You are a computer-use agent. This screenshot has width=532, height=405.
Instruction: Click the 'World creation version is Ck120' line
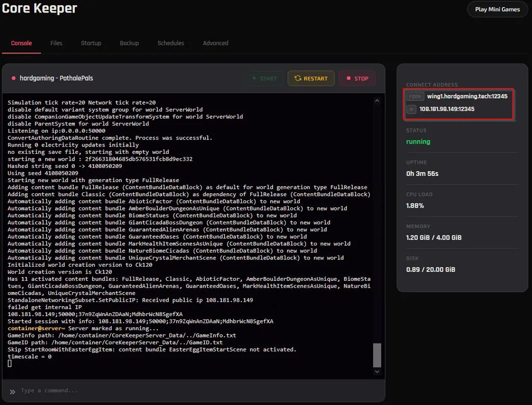pos(60,272)
